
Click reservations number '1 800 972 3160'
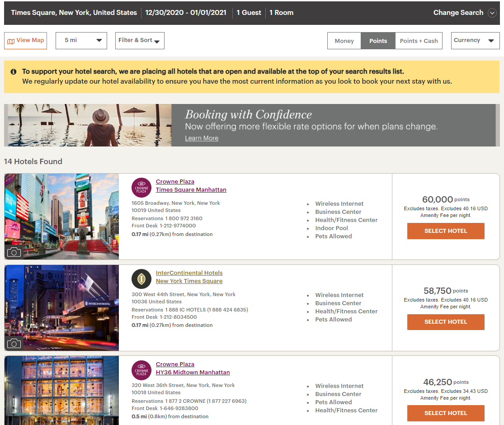click(184, 219)
